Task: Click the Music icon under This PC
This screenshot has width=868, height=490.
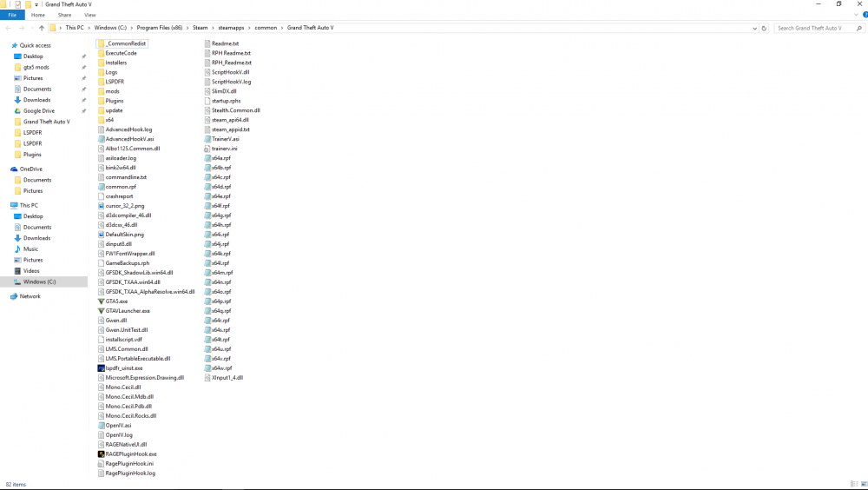Action: (17, 248)
